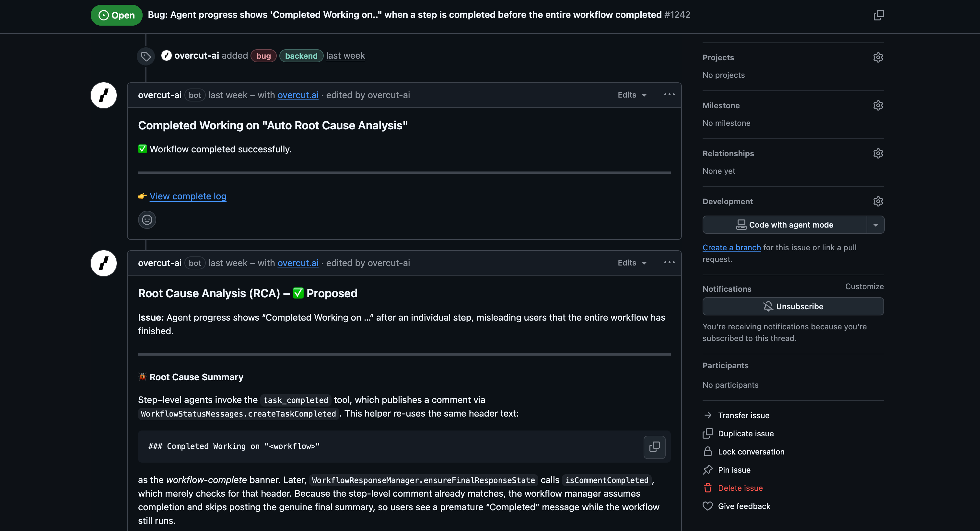Choose Delete issue in sidebar
Image resolution: width=980 pixels, height=531 pixels.
[x=740, y=488]
